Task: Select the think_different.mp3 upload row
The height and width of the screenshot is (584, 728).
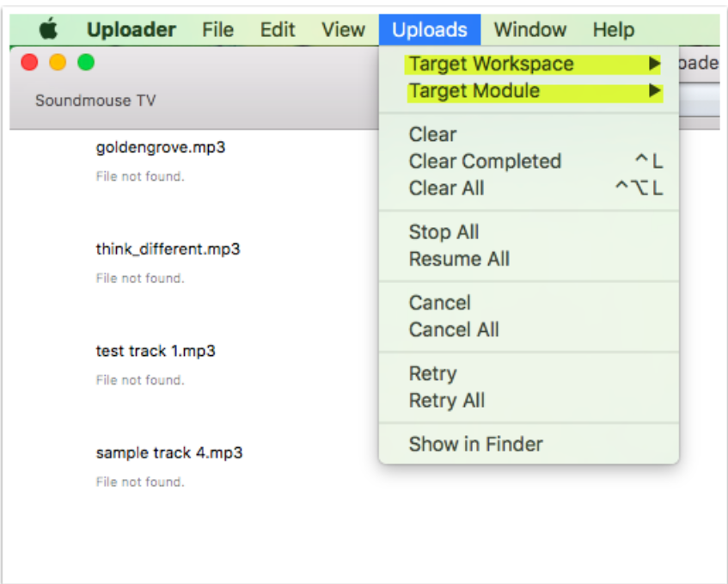Action: (x=194, y=262)
